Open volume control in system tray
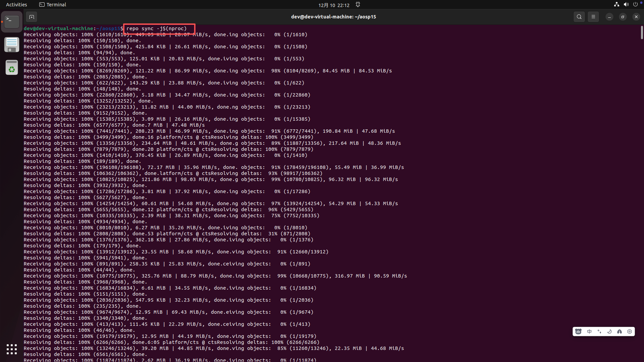This screenshot has height=362, width=644. pyautogui.click(x=626, y=5)
